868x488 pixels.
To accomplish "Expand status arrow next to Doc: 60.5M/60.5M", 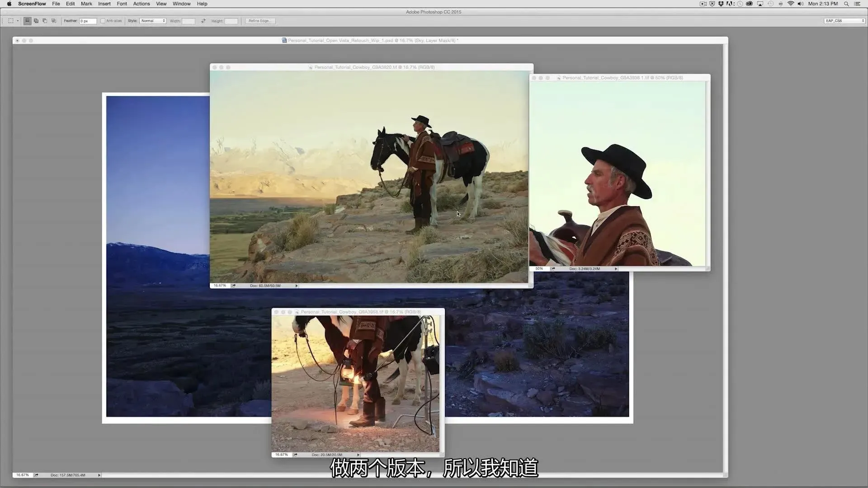I will coord(297,286).
